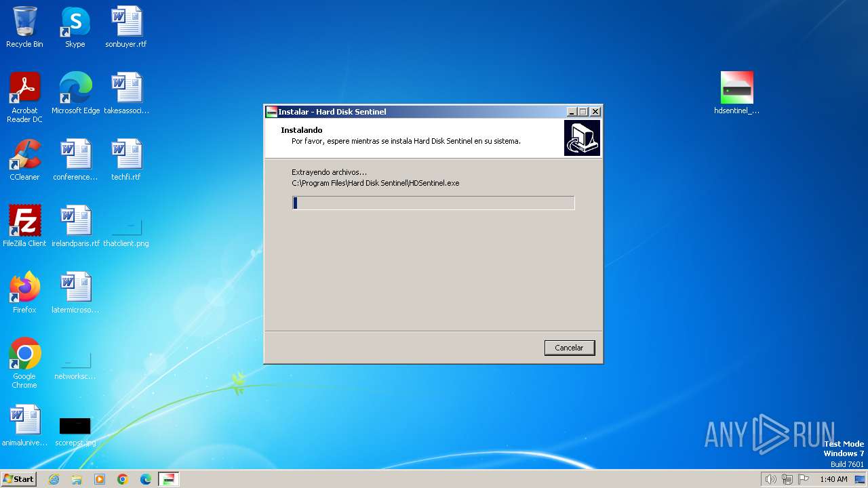Select the irelandparis.rtf desktop file

[x=75, y=226]
